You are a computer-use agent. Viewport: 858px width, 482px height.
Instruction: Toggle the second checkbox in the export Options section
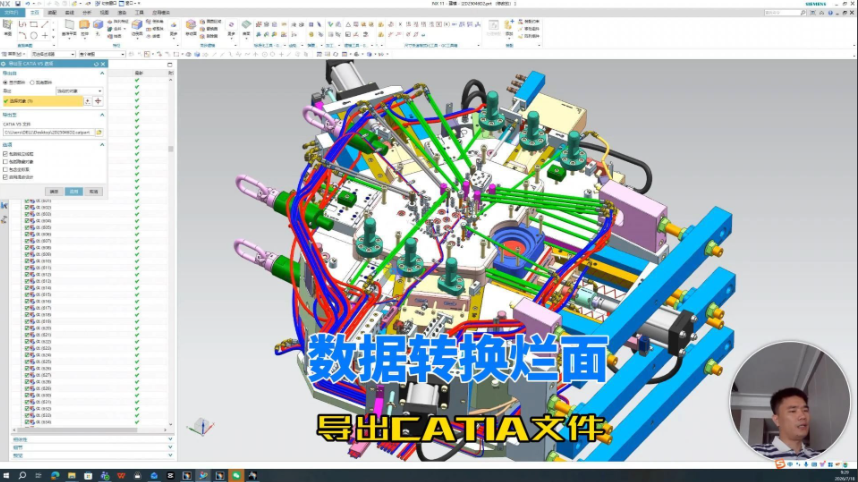5,162
